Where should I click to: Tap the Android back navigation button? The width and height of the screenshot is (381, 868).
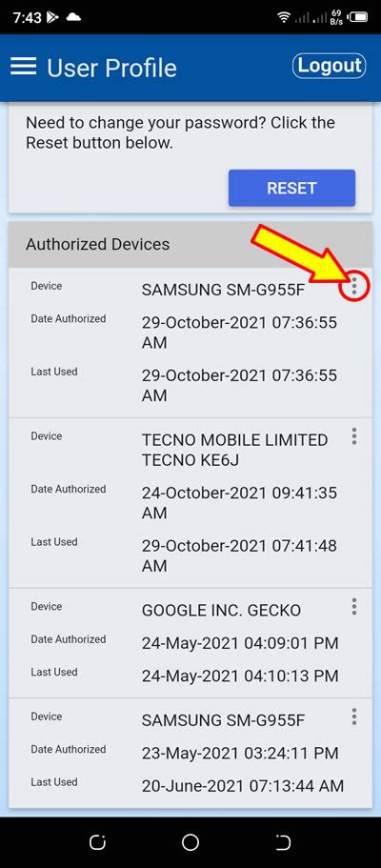tap(284, 842)
